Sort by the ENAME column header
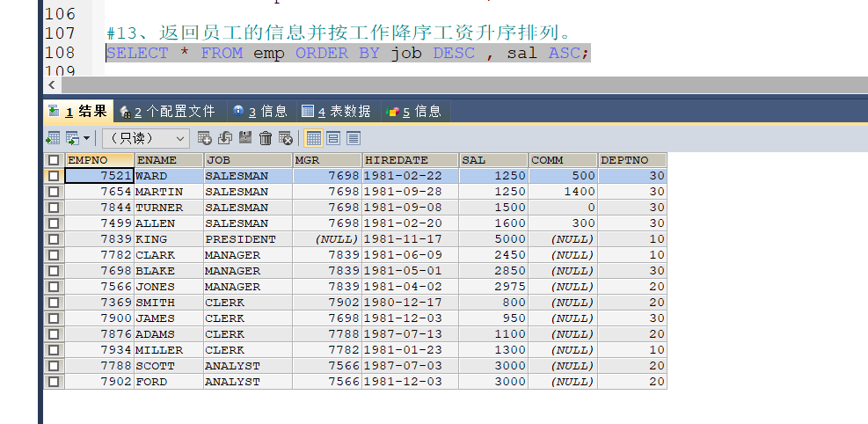 coord(169,160)
